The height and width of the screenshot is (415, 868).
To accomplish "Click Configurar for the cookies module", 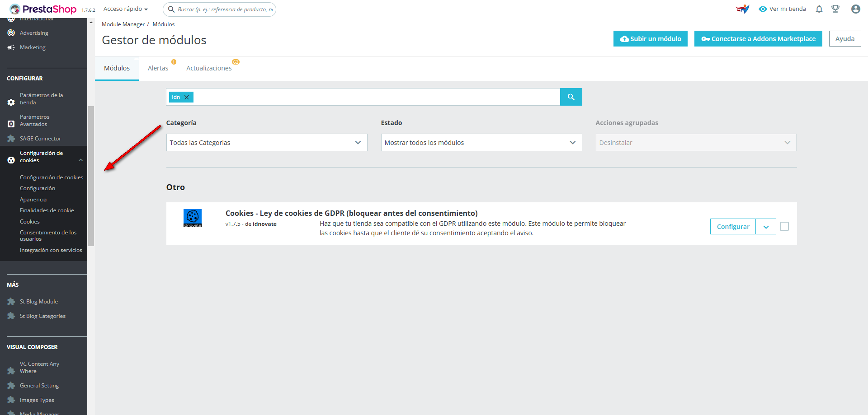I will (733, 227).
